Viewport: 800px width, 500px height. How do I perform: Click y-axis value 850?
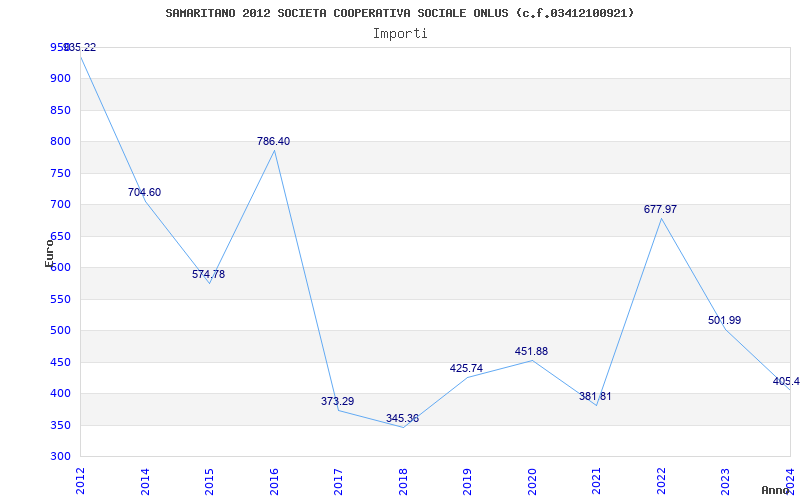(60, 110)
